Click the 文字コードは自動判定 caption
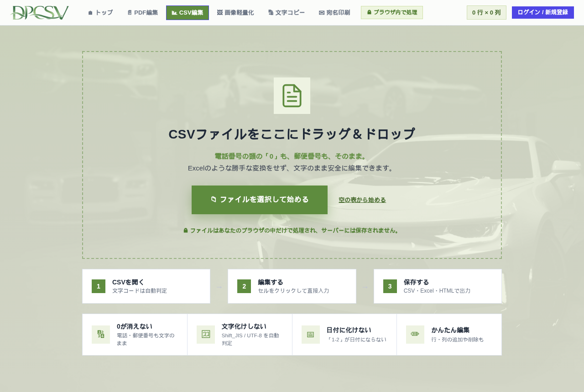584x392 pixels. [140, 291]
